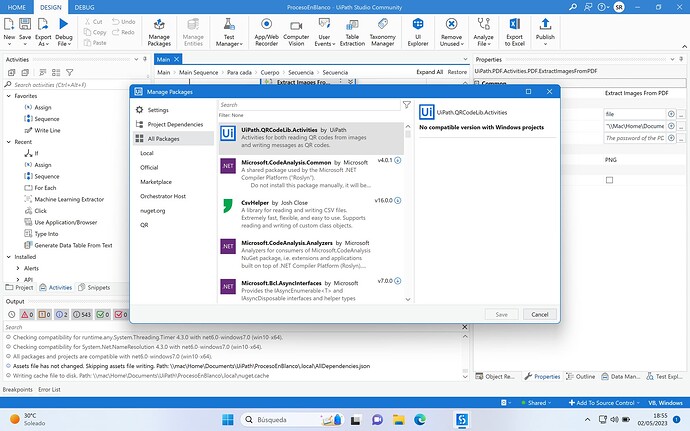The height and width of the screenshot is (431, 690).
Task: Open Manage Packages in the ribbon
Action: tap(159, 32)
